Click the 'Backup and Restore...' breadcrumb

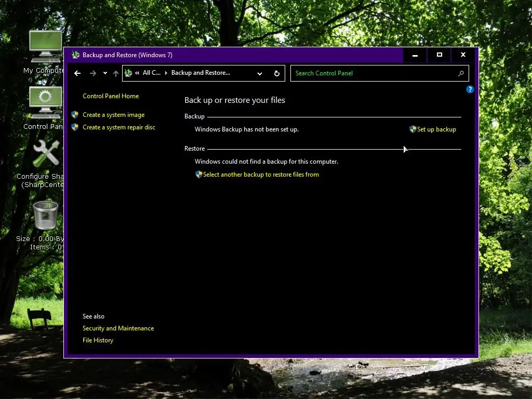point(201,73)
